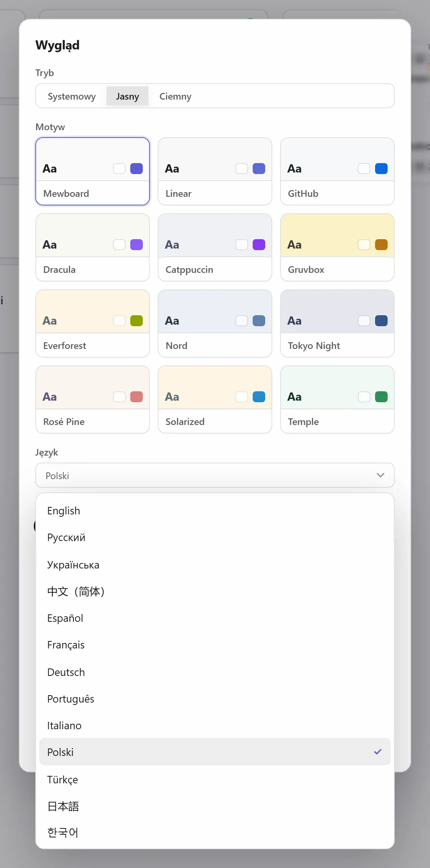Choose Português from the language list

tap(215, 699)
